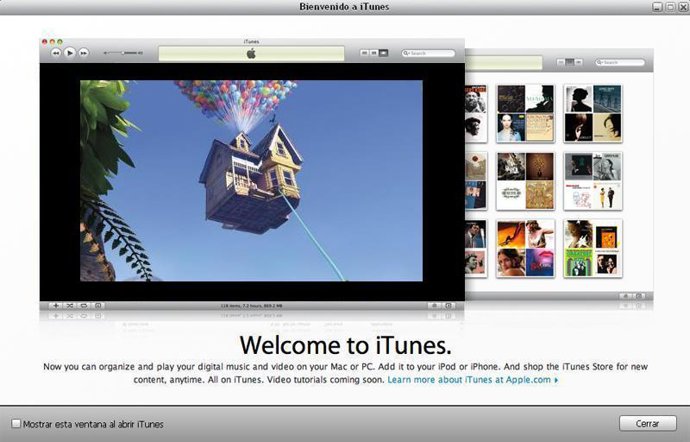
Task: Open the album stack with the green poster cover
Action: coord(593,249)
